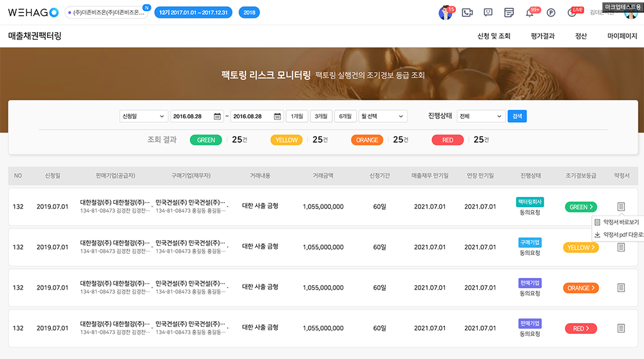Click the agreement document icon in RED row
Image resolution: width=644 pixels, height=359 pixels.
point(621,328)
